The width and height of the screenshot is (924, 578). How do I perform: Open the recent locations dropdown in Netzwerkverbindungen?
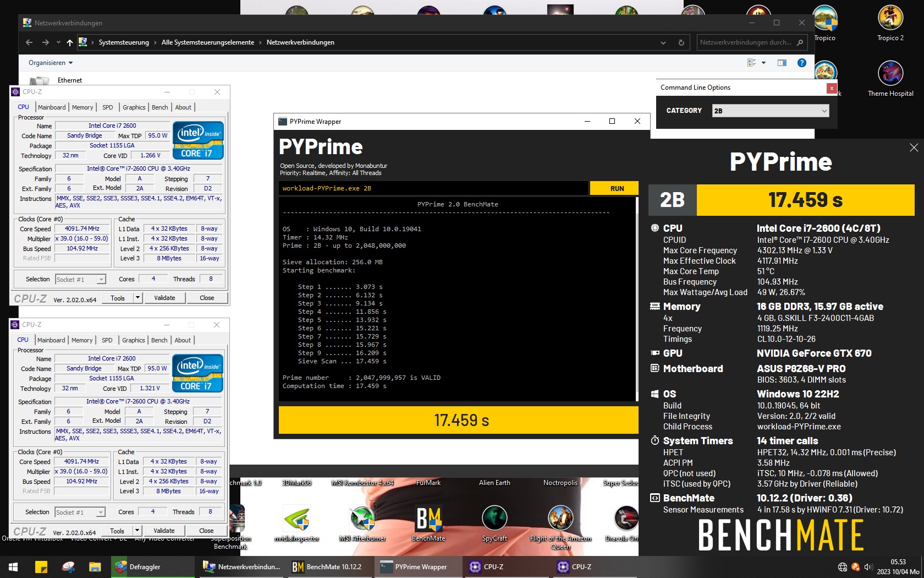tap(58, 42)
